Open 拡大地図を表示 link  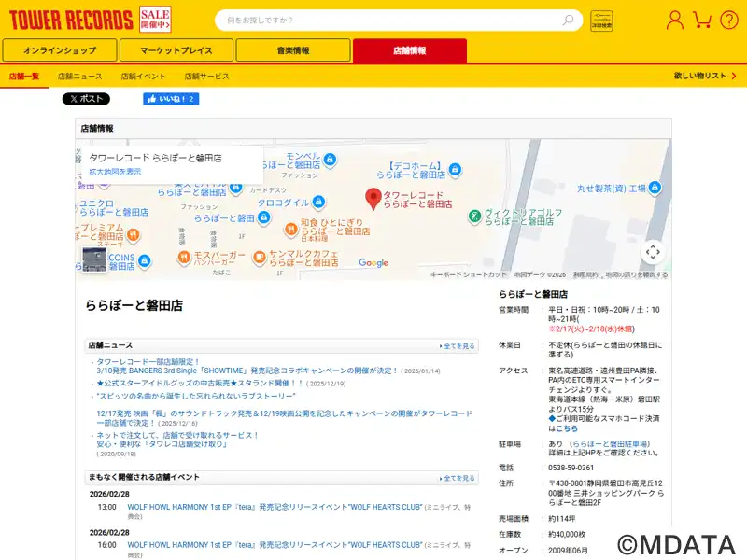(x=115, y=172)
